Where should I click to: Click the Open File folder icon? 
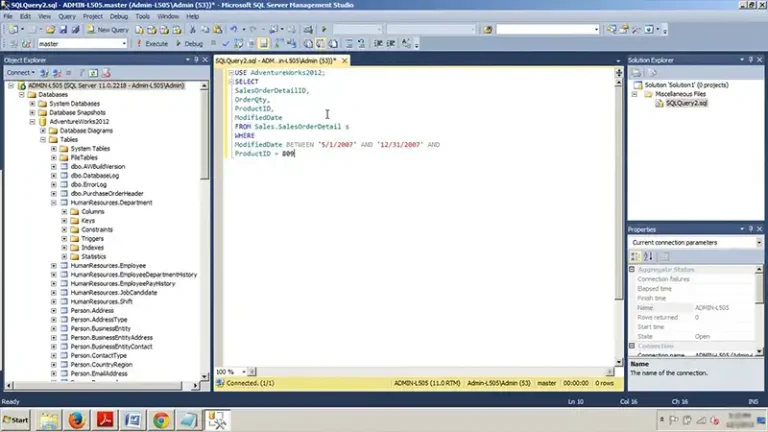coord(50,30)
